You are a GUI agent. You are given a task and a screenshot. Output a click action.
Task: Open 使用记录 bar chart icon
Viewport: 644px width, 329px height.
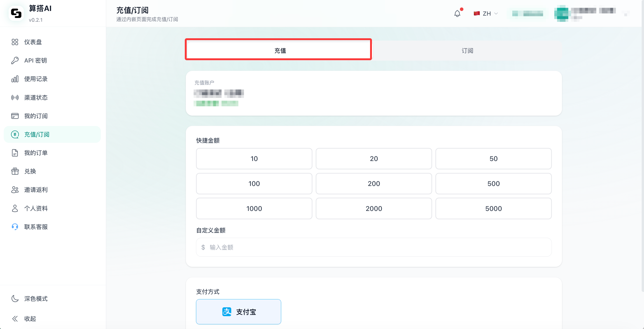click(x=15, y=79)
